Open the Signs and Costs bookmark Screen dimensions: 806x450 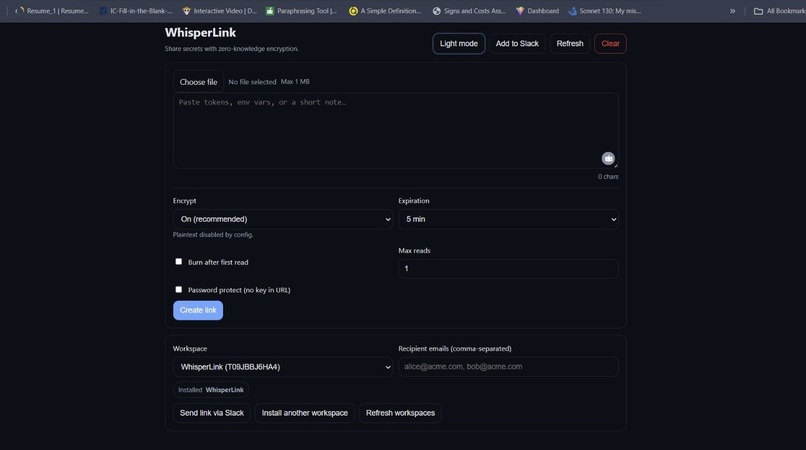pyautogui.click(x=469, y=11)
